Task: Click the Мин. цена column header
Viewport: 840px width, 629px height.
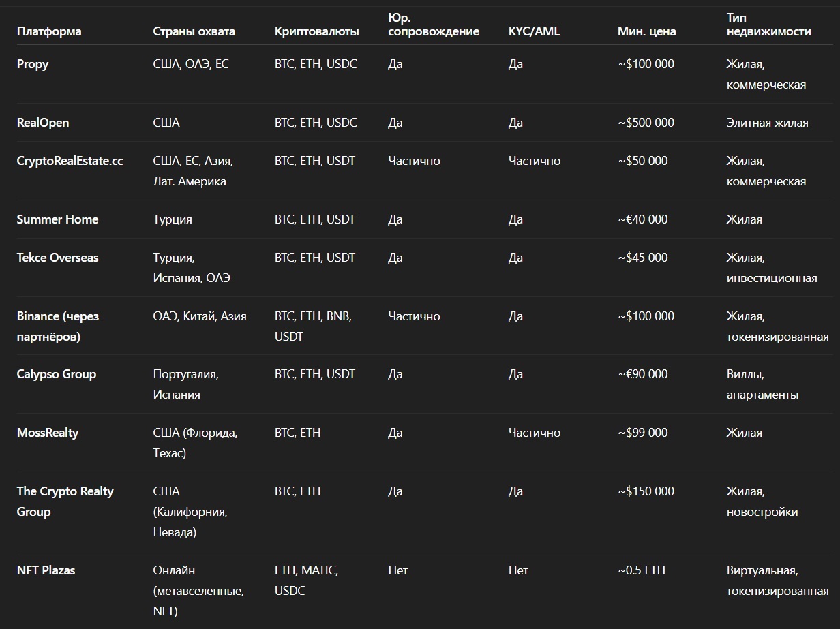Action: coord(647,31)
